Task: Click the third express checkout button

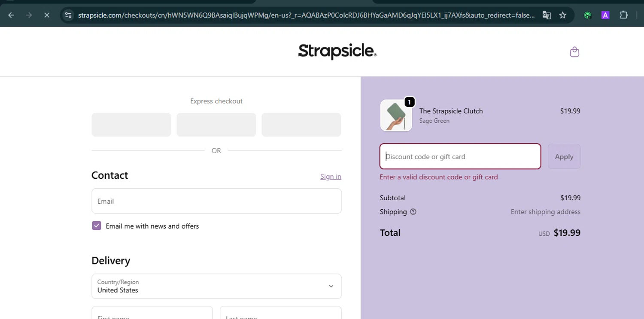Action: click(x=301, y=125)
